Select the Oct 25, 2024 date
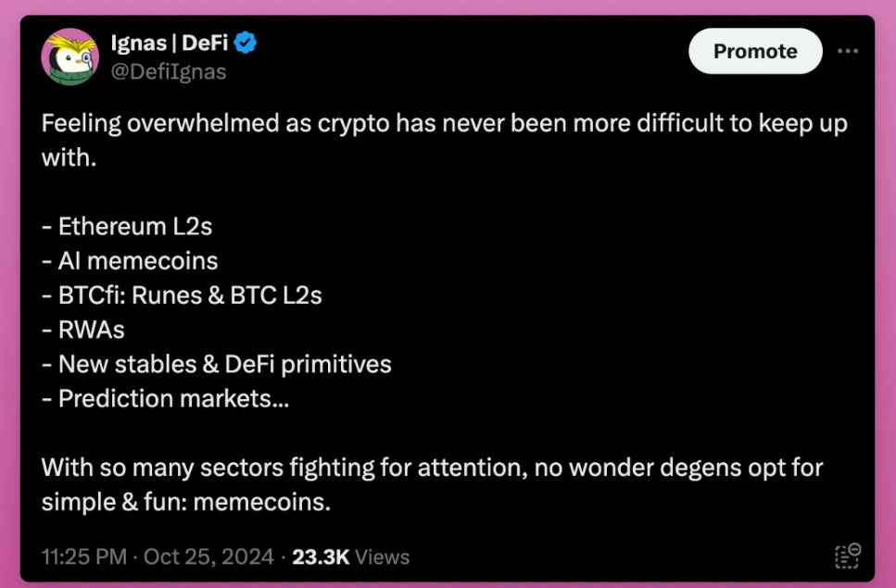The image size is (896, 588). [208, 557]
